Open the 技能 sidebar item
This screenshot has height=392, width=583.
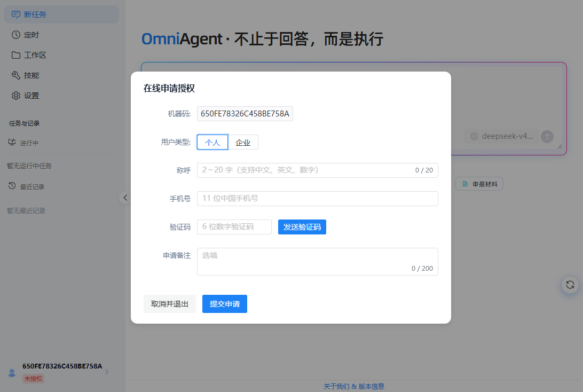[61, 75]
